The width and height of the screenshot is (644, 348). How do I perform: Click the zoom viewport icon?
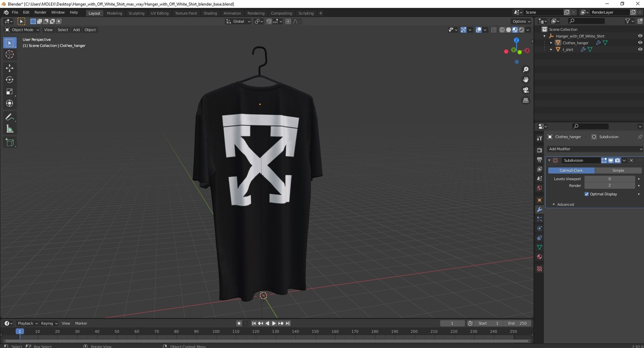tap(526, 69)
